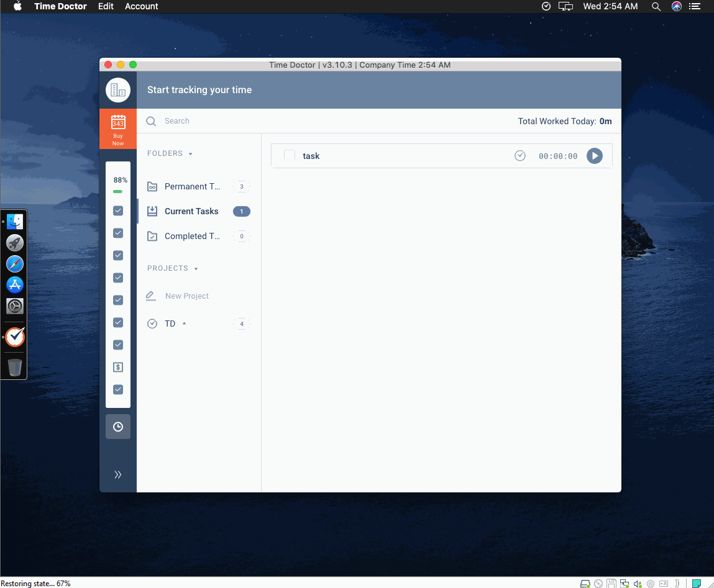Click the Buy Now calendar icon
714x588 pixels.
117,122
